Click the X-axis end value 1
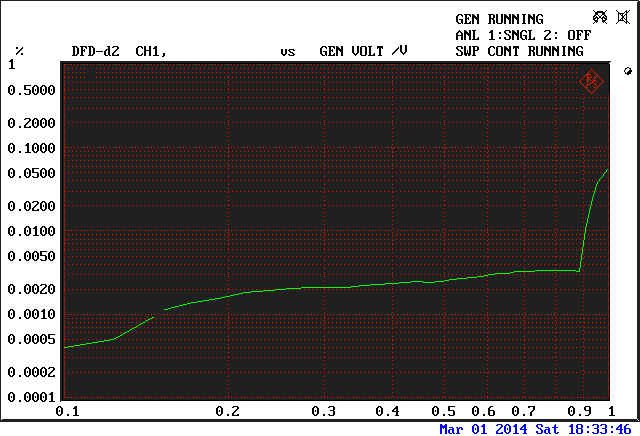 (611, 411)
